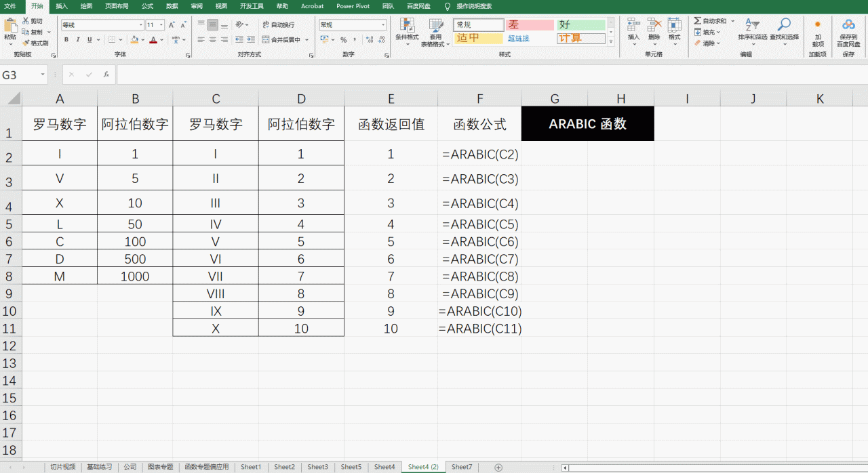Click AutoSum (自动求和) sigma icon
Viewport: 868px width, 473px height.
pos(697,21)
